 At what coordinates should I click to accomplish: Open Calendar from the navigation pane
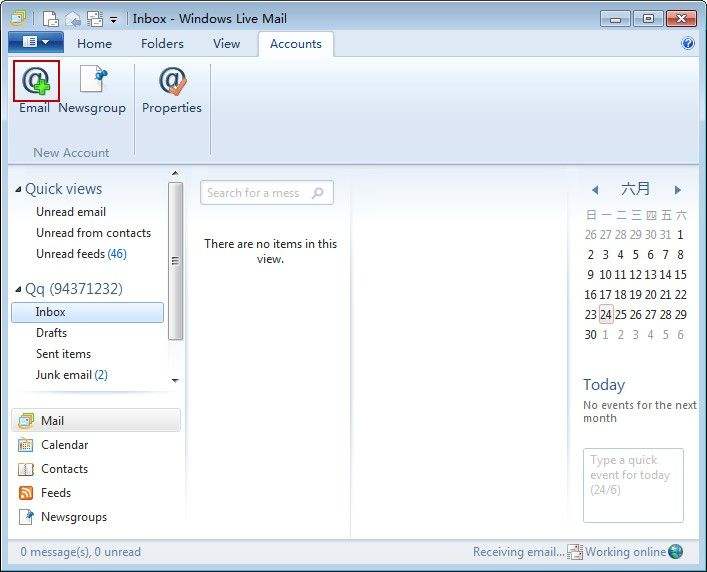coord(64,445)
